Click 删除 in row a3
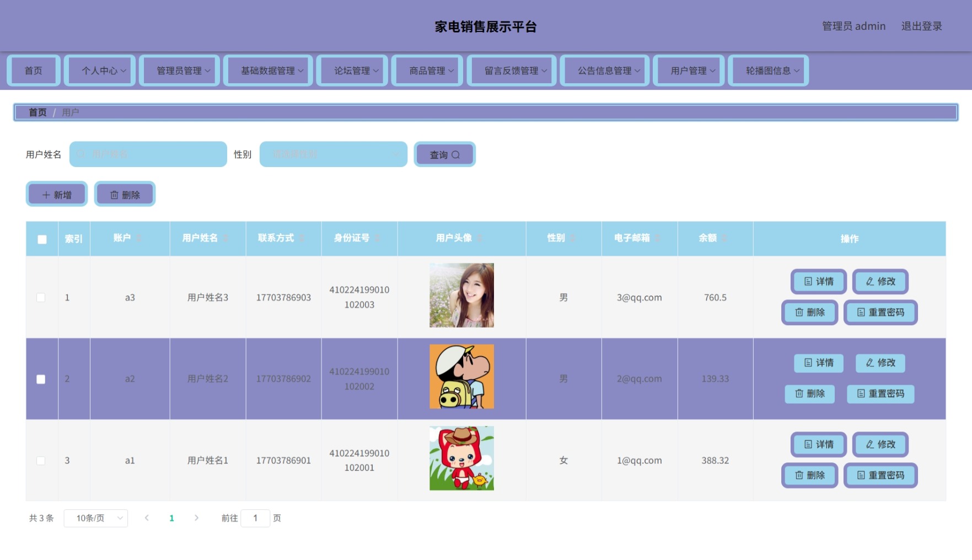972x560 pixels. pyautogui.click(x=810, y=313)
